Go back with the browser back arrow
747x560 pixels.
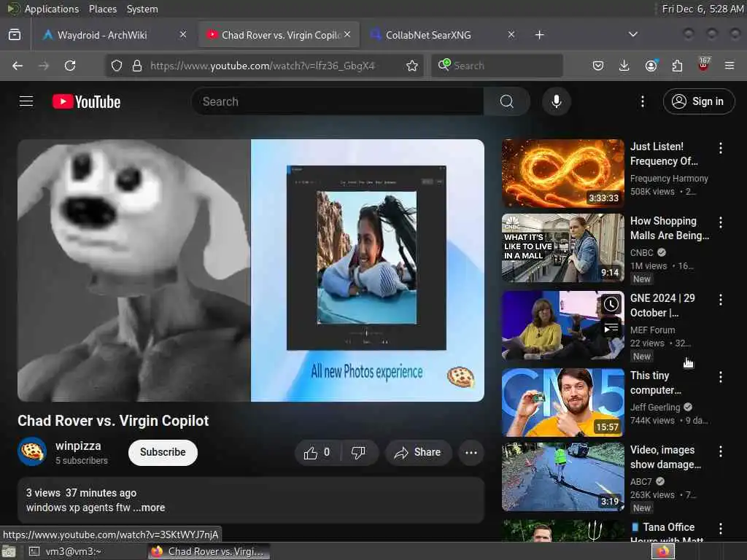18,66
